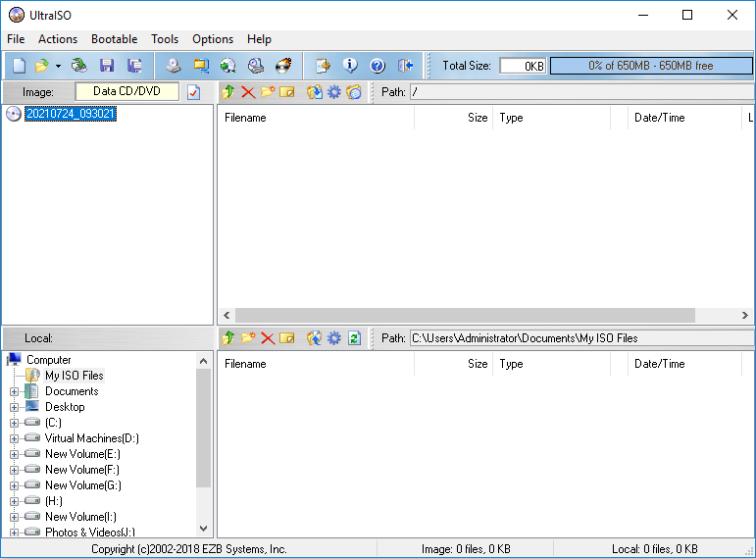Select New Volume(I:) in local tree
Image resolution: width=756 pixels, height=559 pixels.
tap(80, 517)
